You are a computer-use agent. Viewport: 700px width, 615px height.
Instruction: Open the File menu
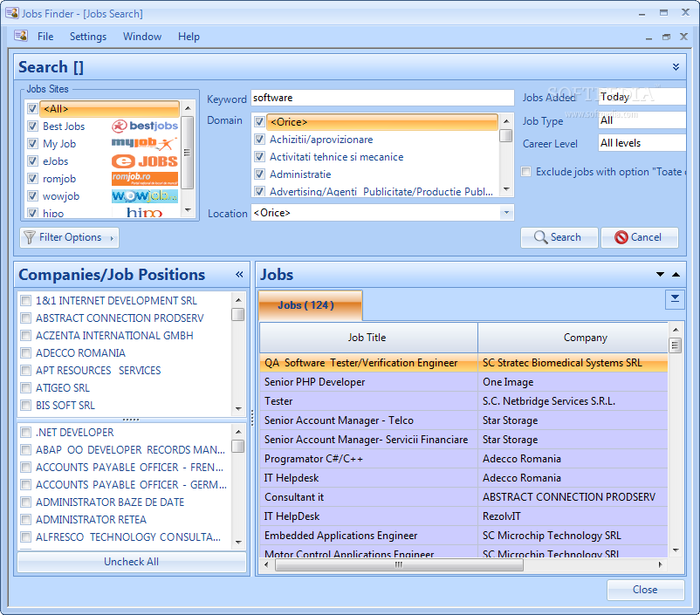[45, 37]
